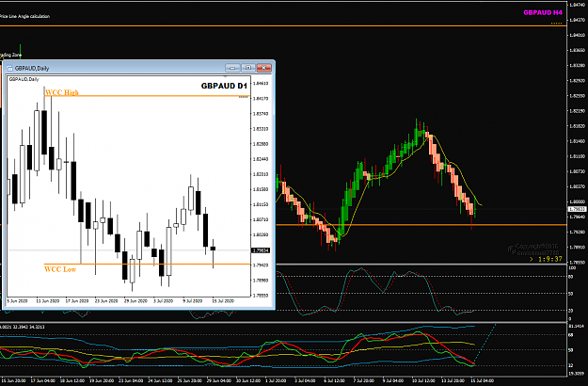Click the 15 Jul 2020 date on the daily time axis

click(223, 301)
